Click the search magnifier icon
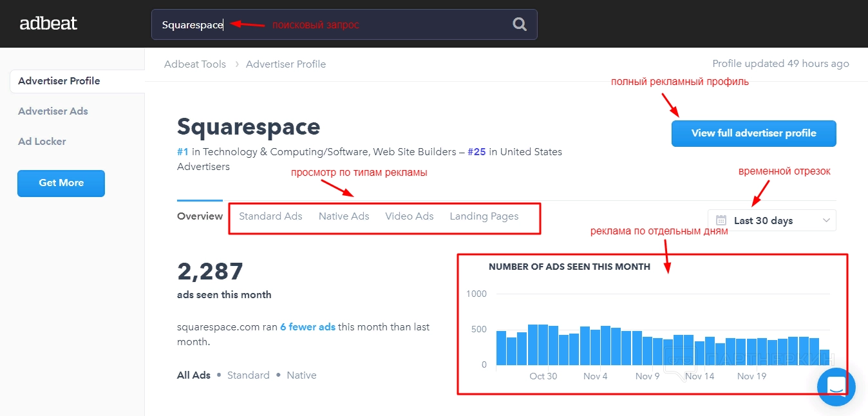 520,24
